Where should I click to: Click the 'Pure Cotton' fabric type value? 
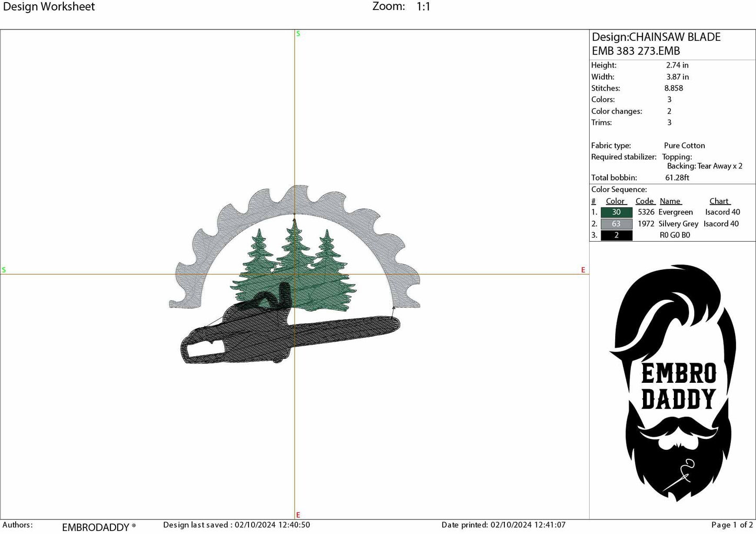click(x=684, y=145)
